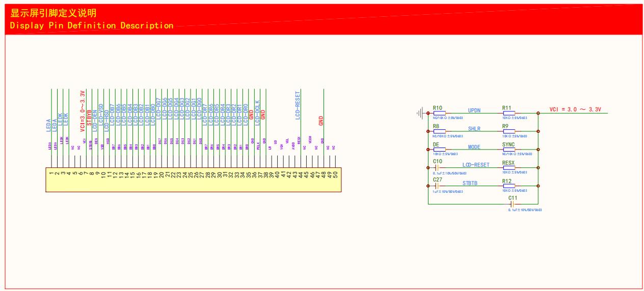Click the Chinese title 显示屏引脚定义说明
Viewport: 644px width, 291px height.
click(x=53, y=13)
